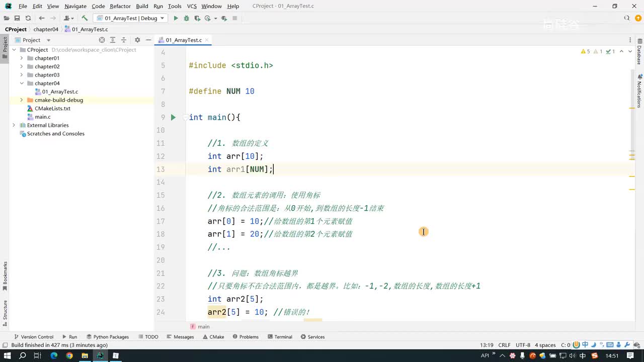Run 01_ArrayTest with the green play button

tap(176, 18)
